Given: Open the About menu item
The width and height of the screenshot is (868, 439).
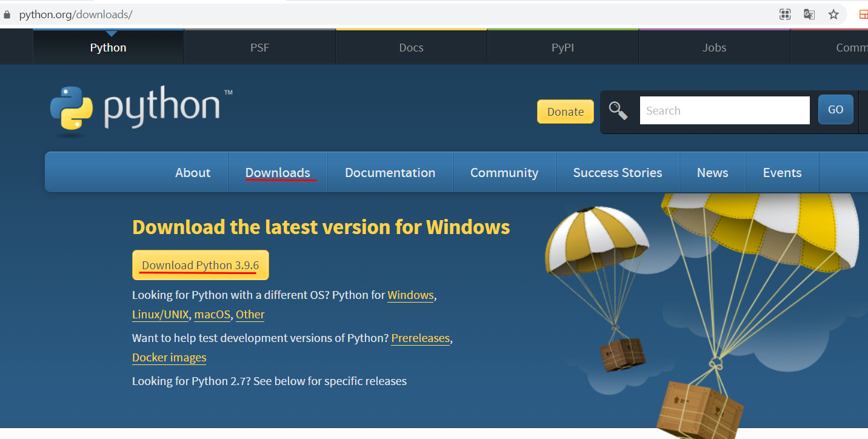Looking at the screenshot, I should coord(193,172).
